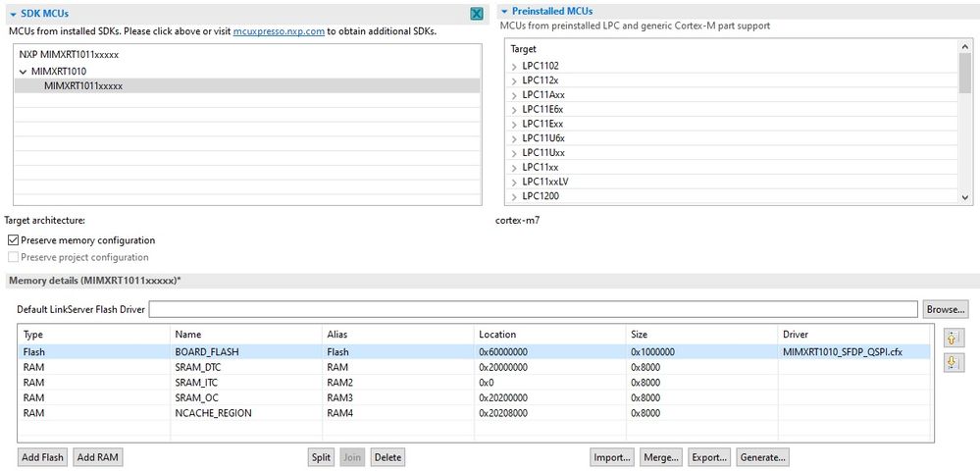Image resolution: width=980 pixels, height=472 pixels.
Task: Select the SRAM_ITC memory row
Action: 474,383
